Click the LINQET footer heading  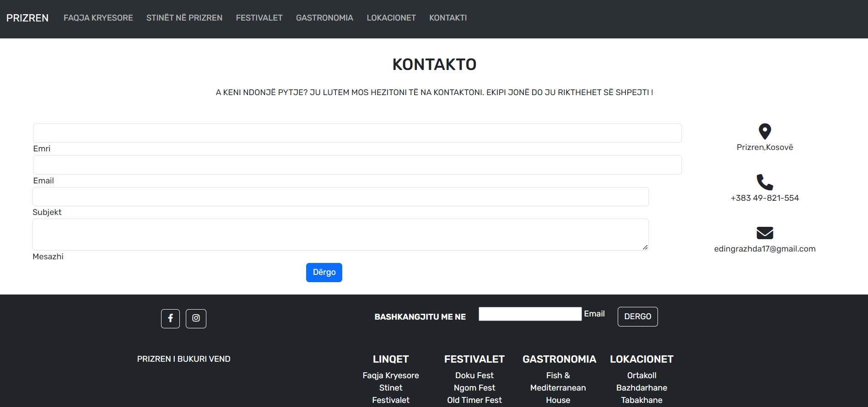(x=391, y=359)
